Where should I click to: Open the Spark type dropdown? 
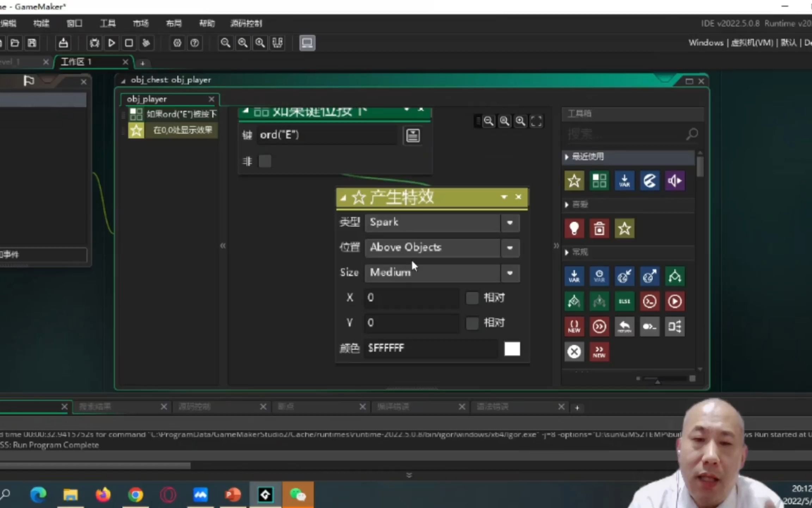(510, 223)
